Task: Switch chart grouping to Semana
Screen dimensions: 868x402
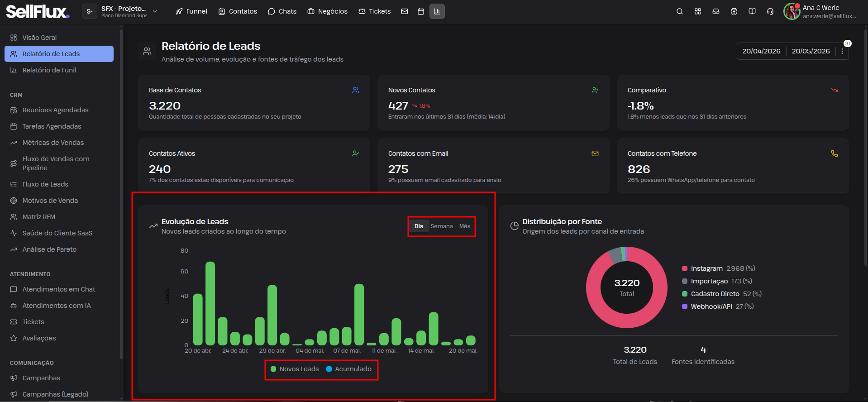Action: tap(441, 226)
